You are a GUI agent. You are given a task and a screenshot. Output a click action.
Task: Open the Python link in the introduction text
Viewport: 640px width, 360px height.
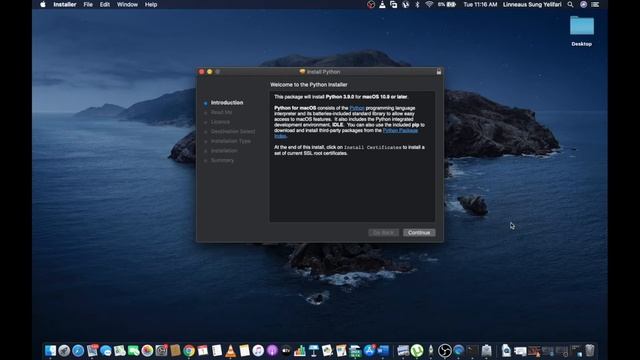pyautogui.click(x=357, y=108)
